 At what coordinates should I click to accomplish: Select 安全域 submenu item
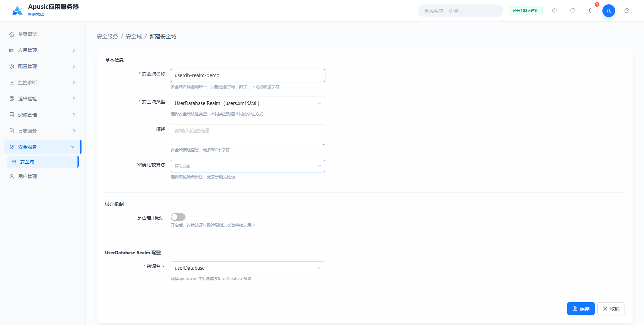coord(42,162)
